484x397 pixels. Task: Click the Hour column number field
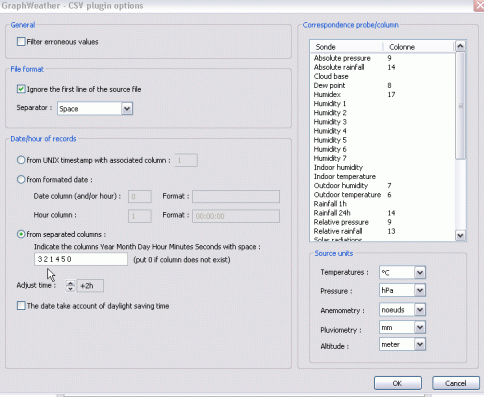[140, 216]
